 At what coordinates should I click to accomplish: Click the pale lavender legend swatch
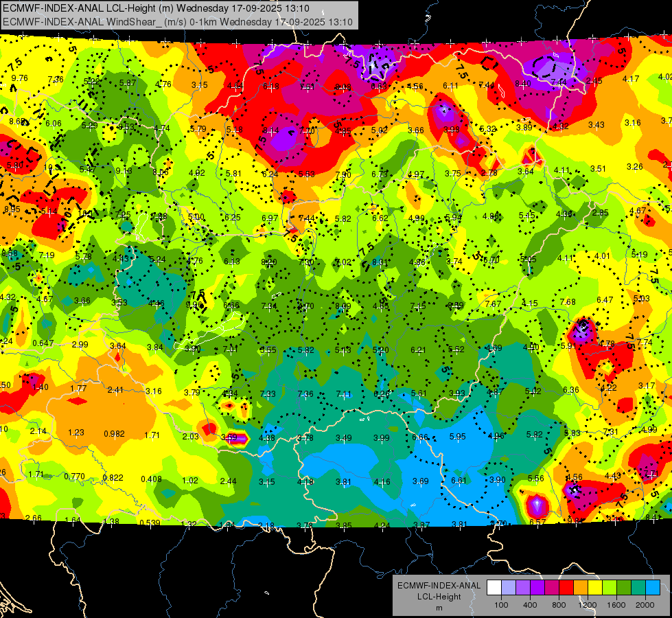[x=509, y=588]
